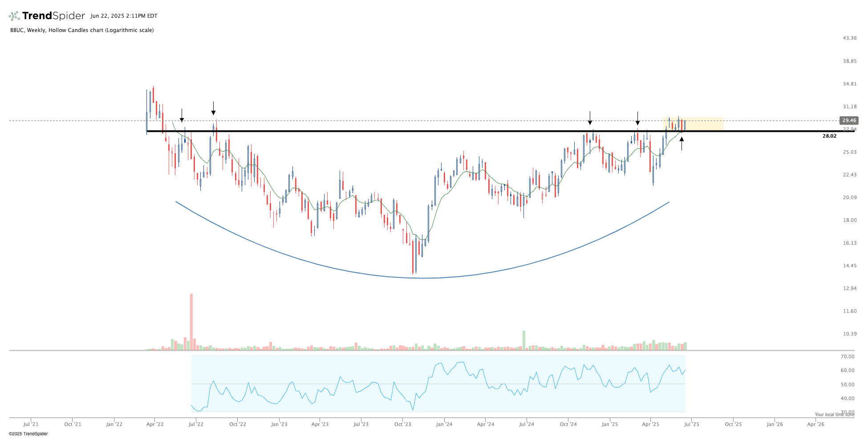
Task: Select the tall green volume bar near July 2024
Action: pyautogui.click(x=524, y=340)
